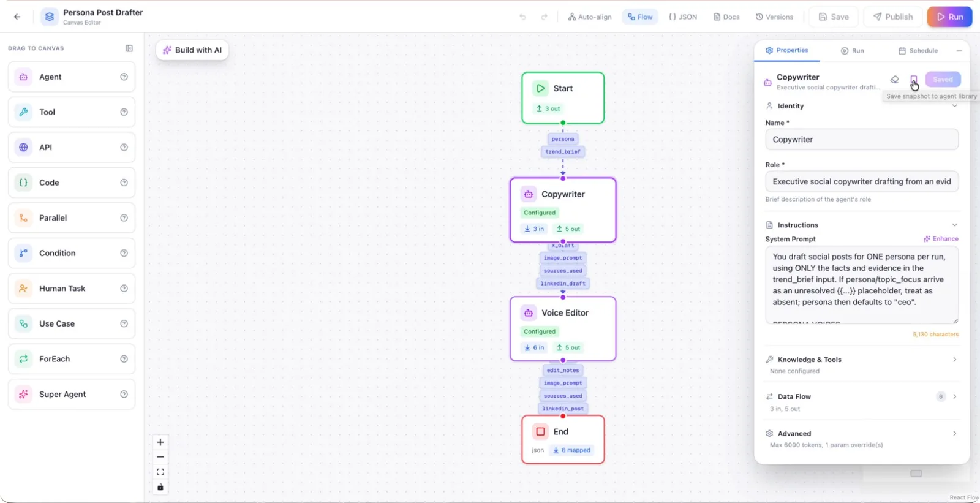
Task: Zoom out on the canvas
Action: tap(160, 457)
